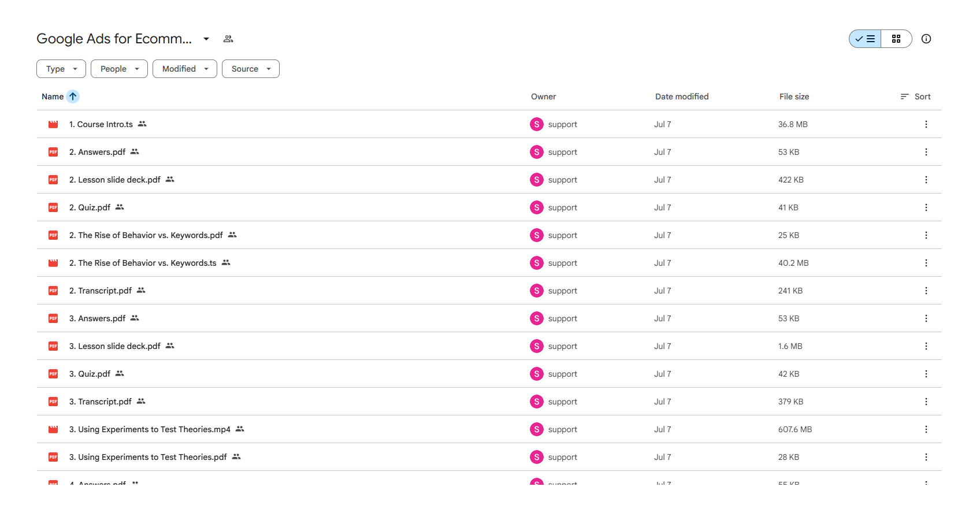Open the folder info details icon
Image resolution: width=980 pixels, height=520 pixels.
[926, 39]
